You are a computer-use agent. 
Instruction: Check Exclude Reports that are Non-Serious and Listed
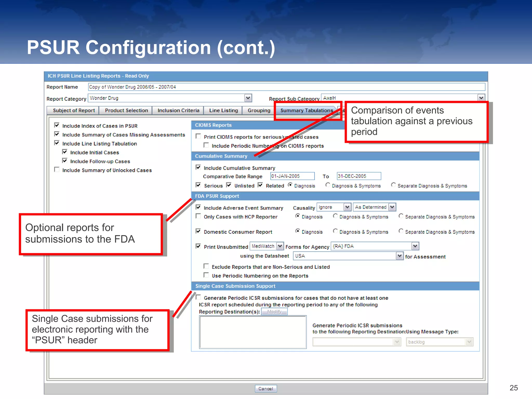206,266
